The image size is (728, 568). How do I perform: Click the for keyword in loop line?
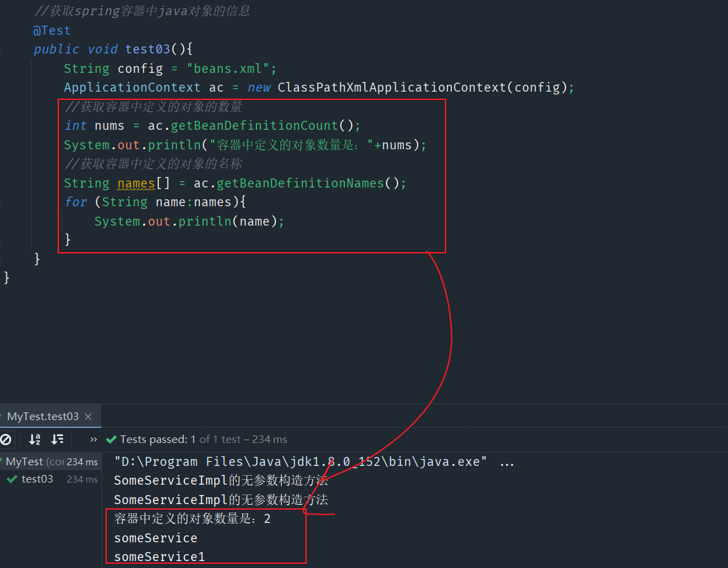click(76, 202)
